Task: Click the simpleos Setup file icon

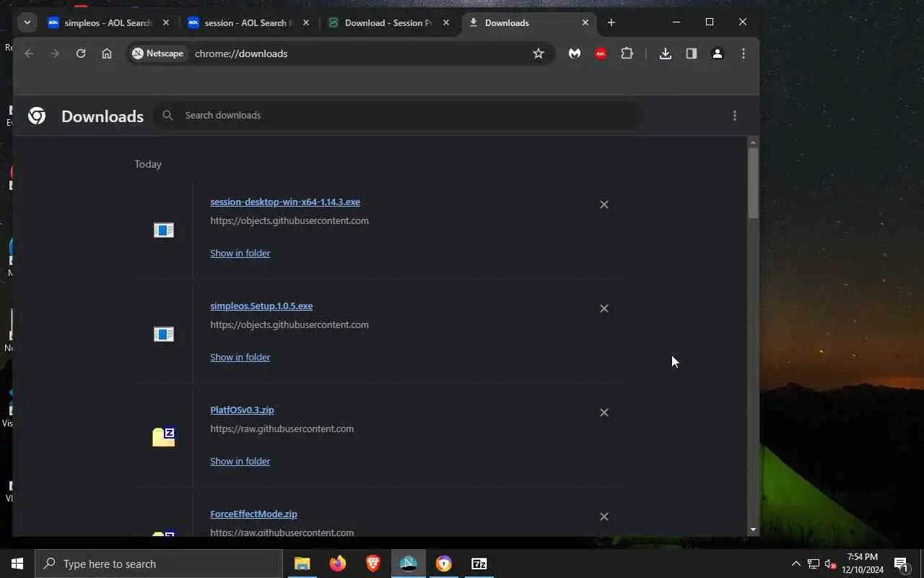Action: (164, 335)
